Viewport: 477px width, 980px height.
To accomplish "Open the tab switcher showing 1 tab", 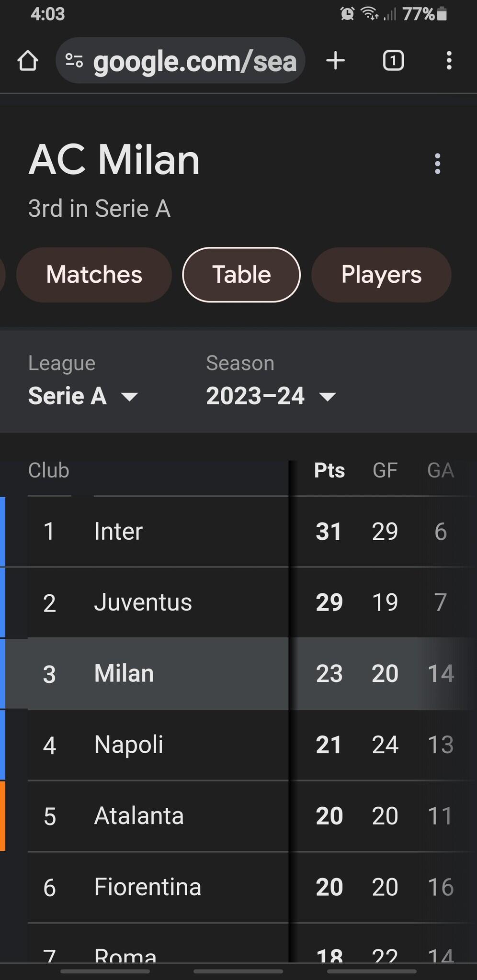I will (x=393, y=61).
